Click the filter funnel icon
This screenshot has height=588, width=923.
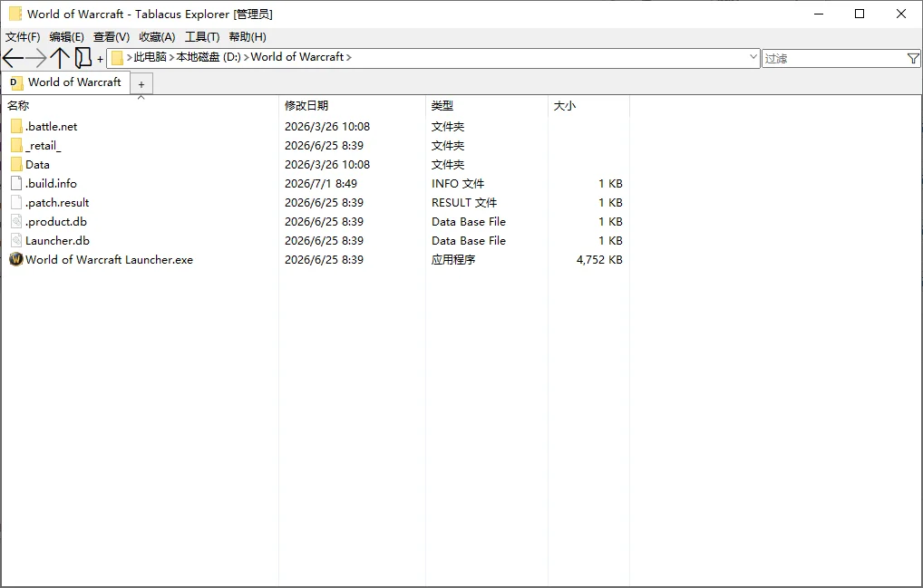tap(912, 58)
